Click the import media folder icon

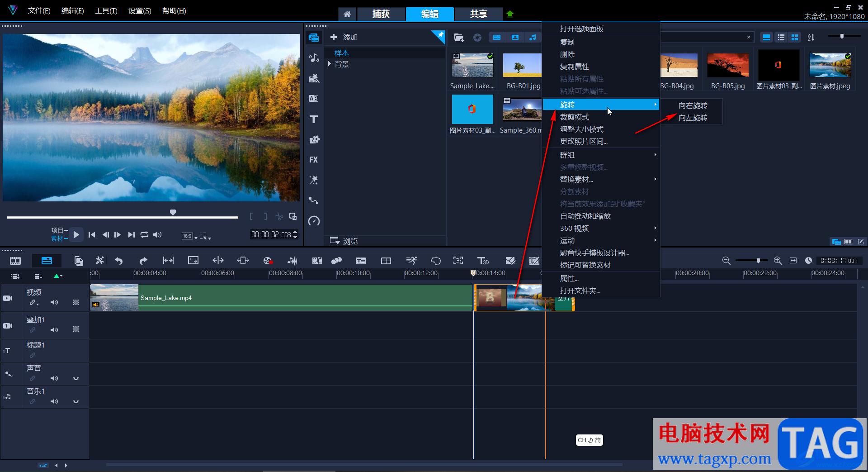[459, 38]
